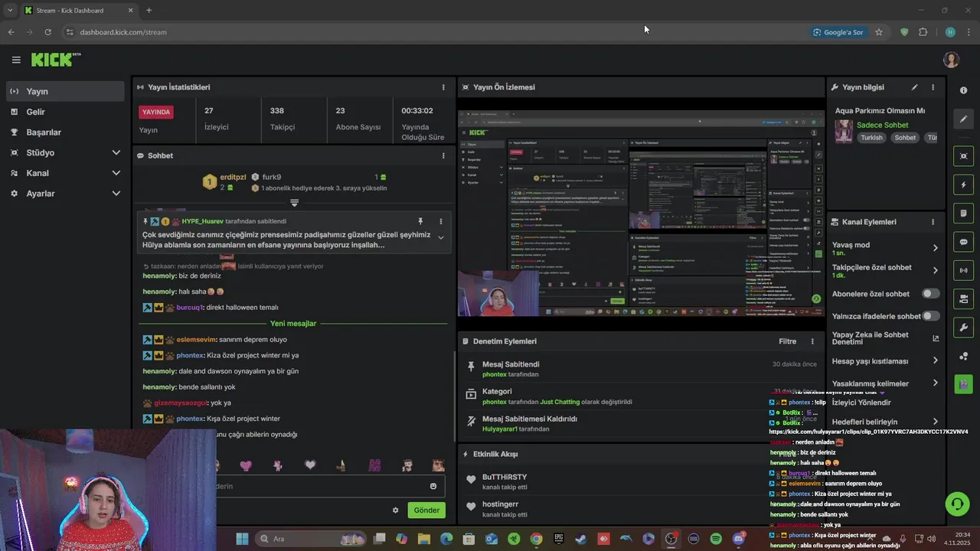Image resolution: width=980 pixels, height=551 pixels.
Task: Click the three-dots bubbles icon in right sidebar
Action: (963, 356)
